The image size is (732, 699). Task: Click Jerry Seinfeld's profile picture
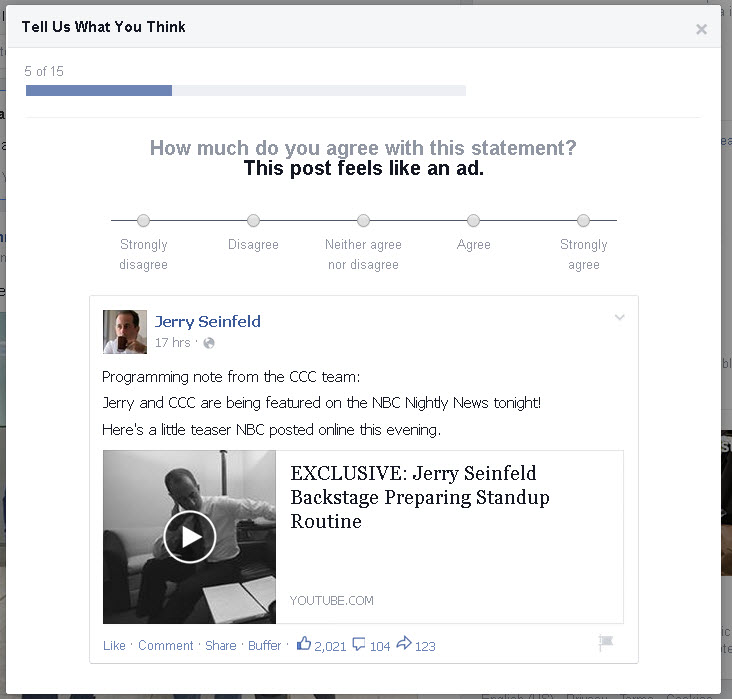(125, 332)
